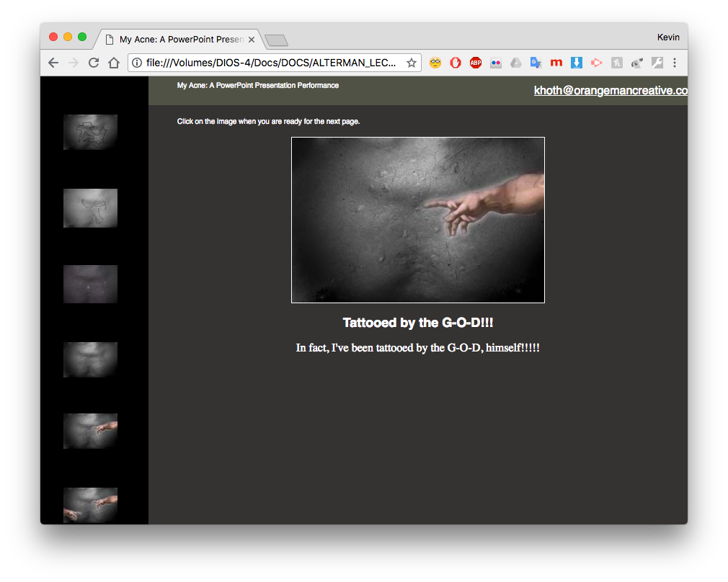Close the My Acne tab
The image size is (728, 582).
tap(251, 40)
